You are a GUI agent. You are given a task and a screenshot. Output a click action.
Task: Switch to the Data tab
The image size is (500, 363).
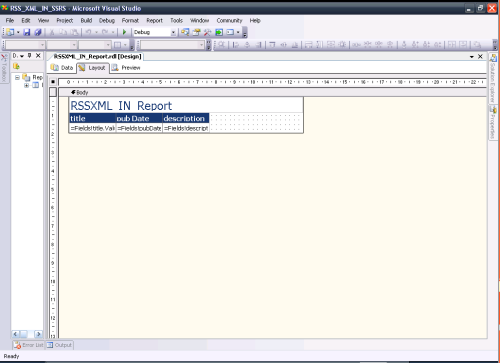coord(62,68)
